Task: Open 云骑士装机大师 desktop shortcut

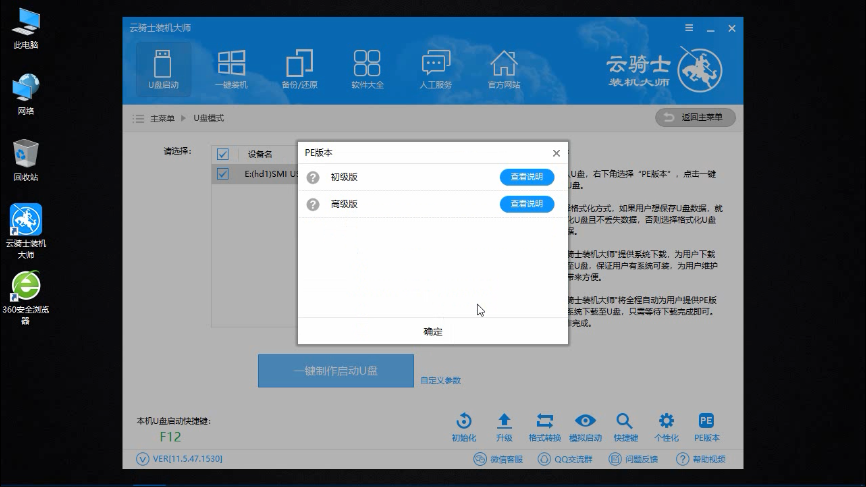Action: click(x=25, y=231)
